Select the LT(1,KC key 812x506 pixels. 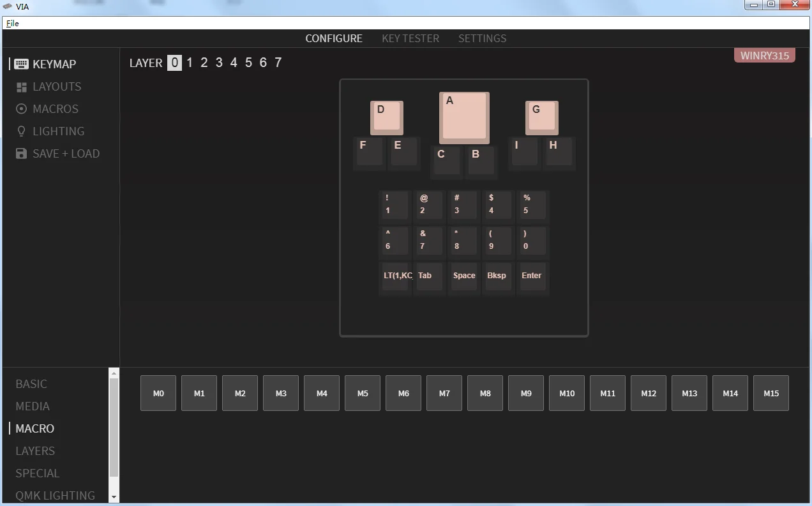[x=395, y=278]
